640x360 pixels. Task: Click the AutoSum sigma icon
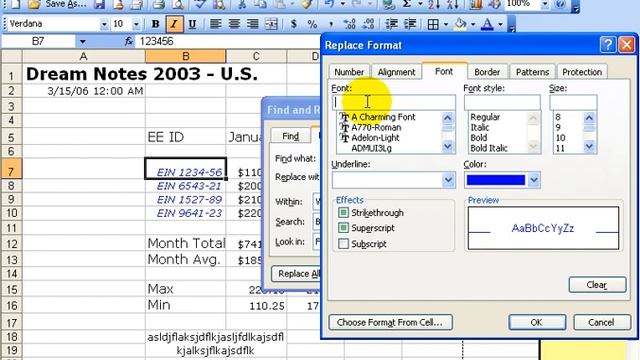(x=407, y=4)
